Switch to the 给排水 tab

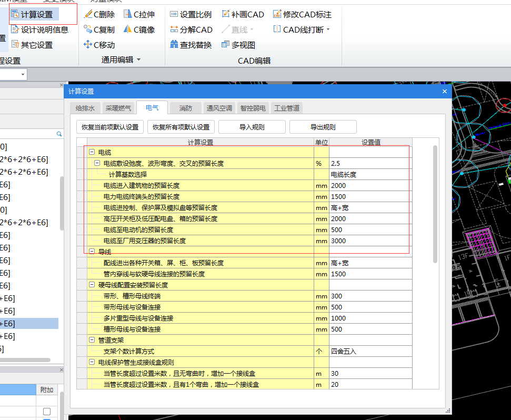pos(85,108)
